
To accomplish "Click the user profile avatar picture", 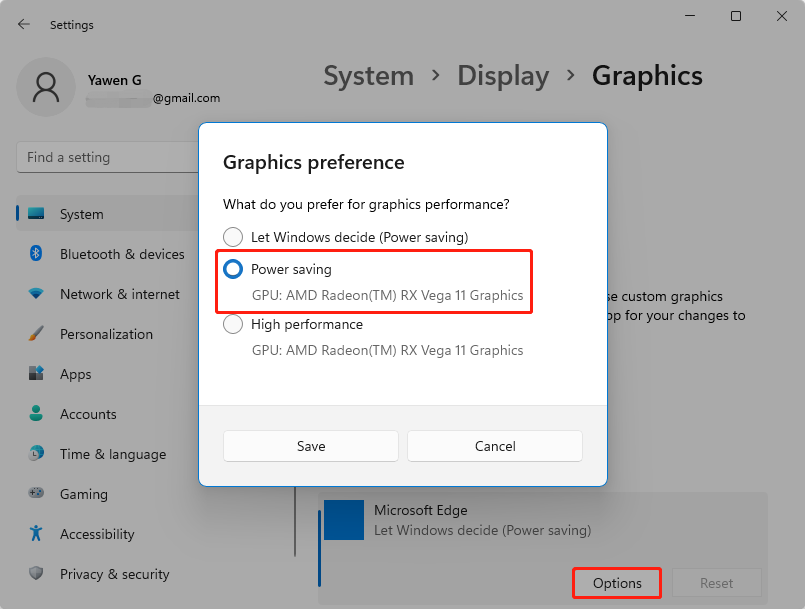I will click(46, 87).
